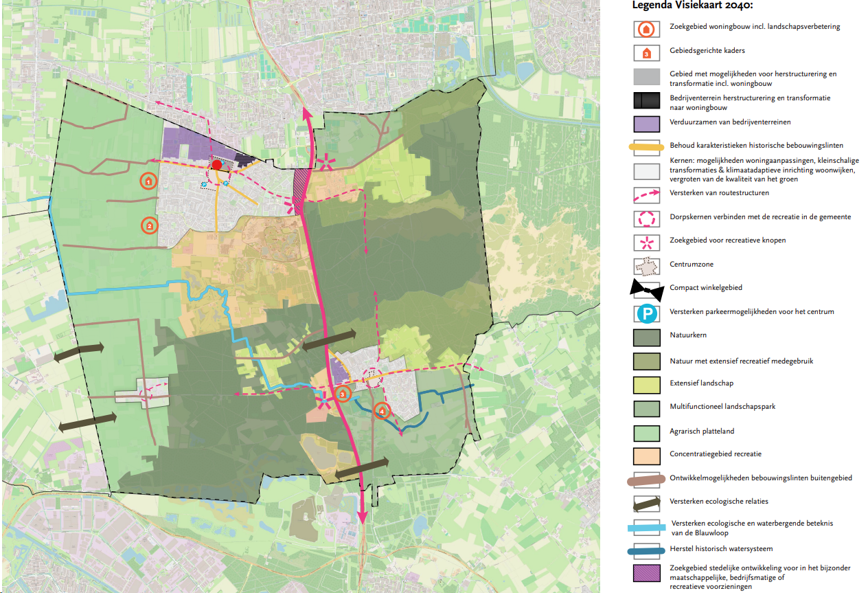Image resolution: width=868 pixels, height=593 pixels.
Task: Select the 'Extensief landschap' label
Action: (702, 383)
